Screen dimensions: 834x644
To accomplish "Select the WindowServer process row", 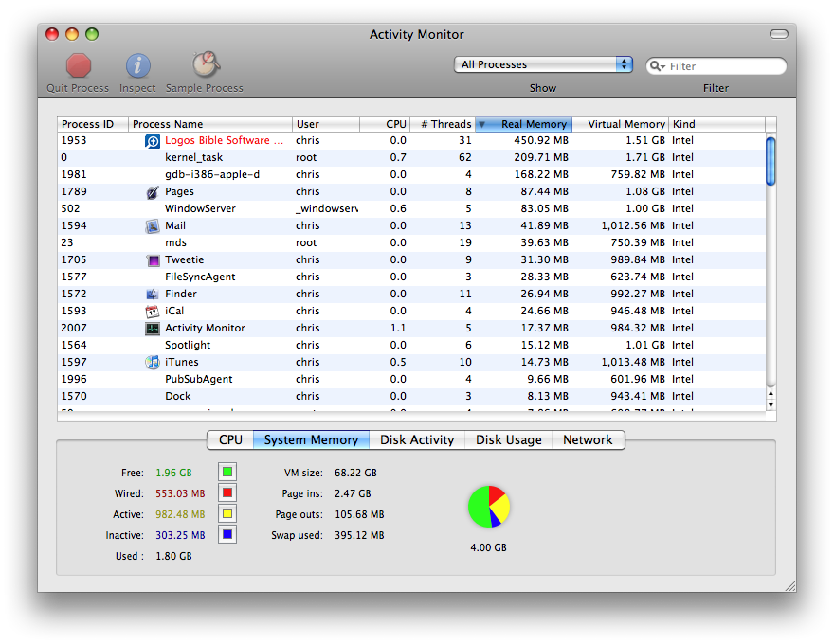I will click(411, 208).
